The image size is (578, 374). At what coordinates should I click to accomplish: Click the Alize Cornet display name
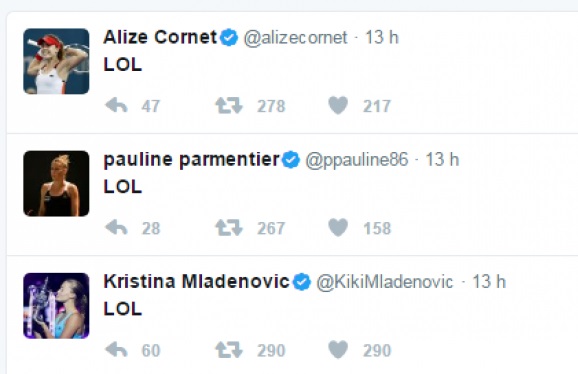tap(160, 37)
